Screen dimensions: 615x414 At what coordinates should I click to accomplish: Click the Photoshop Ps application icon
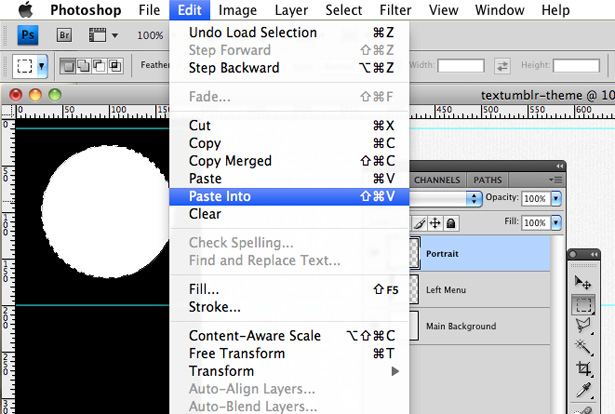coord(27,35)
